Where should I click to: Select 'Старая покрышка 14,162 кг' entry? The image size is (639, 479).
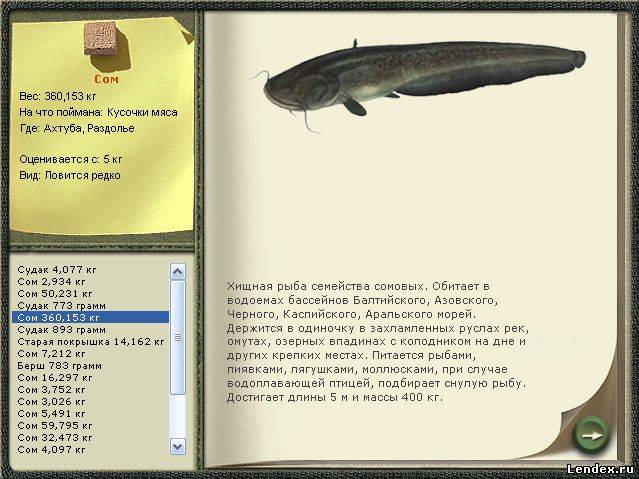pyautogui.click(x=91, y=342)
